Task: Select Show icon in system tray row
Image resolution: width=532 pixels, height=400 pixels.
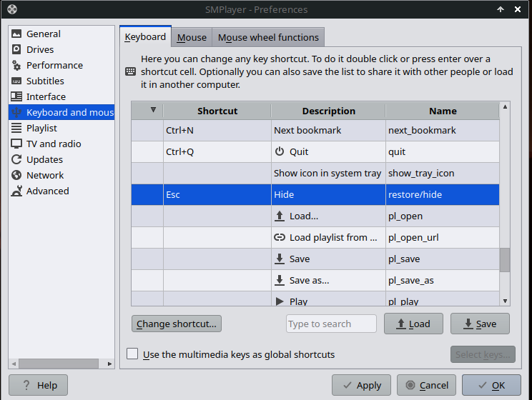Action: (315, 174)
